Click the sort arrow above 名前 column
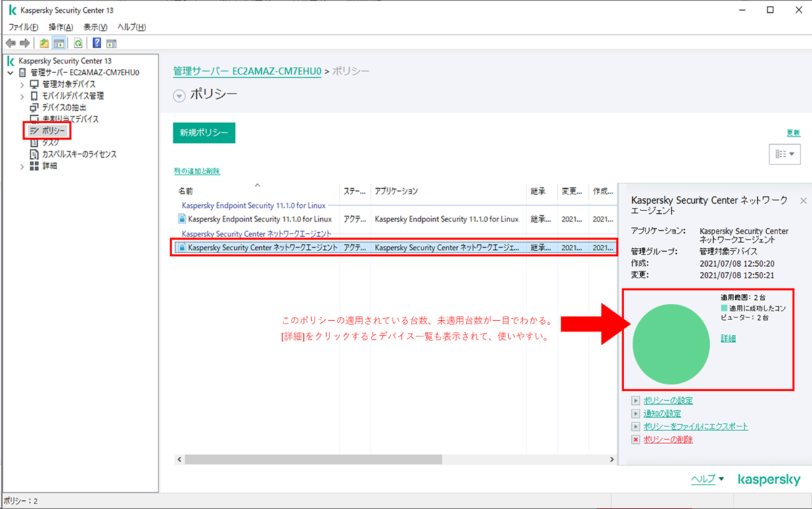 point(257,184)
